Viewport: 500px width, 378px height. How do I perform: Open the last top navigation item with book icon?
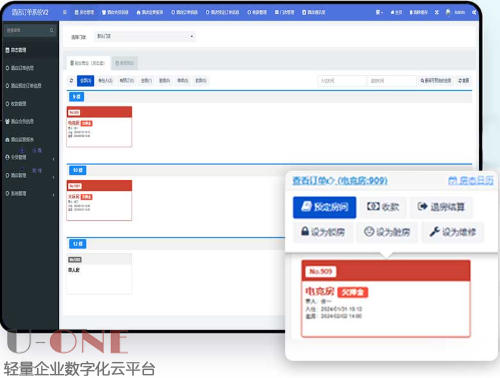pos(313,12)
